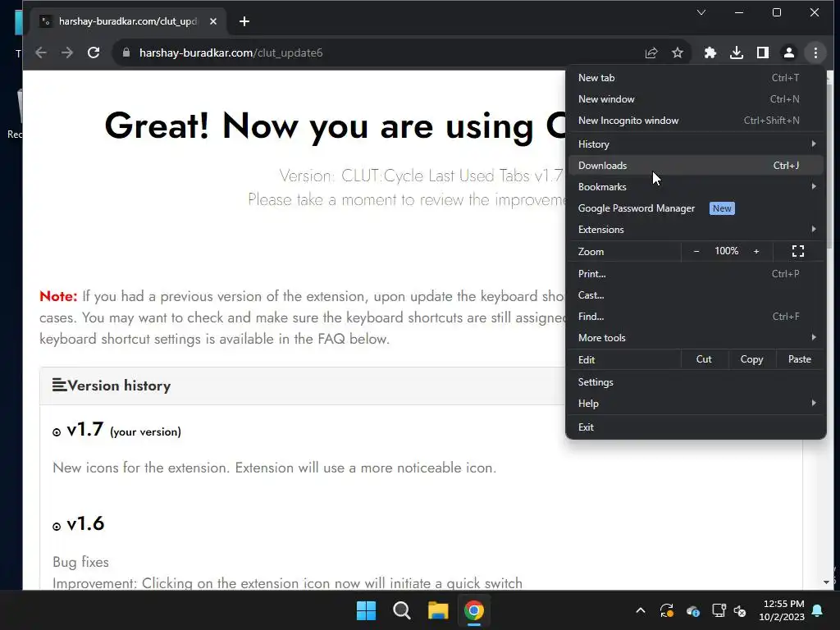
Task: Expand the Help submenu
Action: point(696,404)
